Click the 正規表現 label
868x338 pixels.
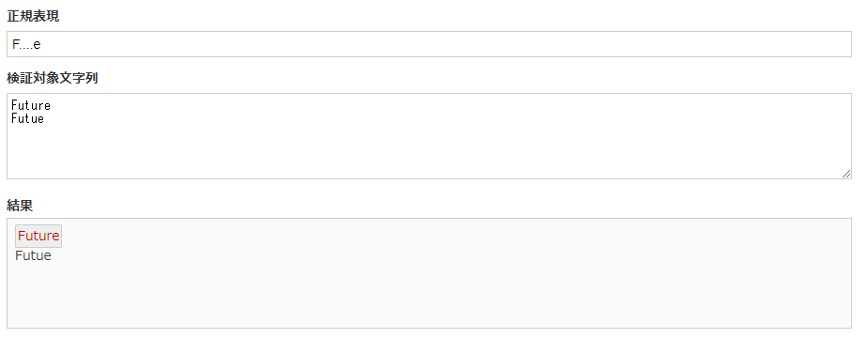click(33, 17)
